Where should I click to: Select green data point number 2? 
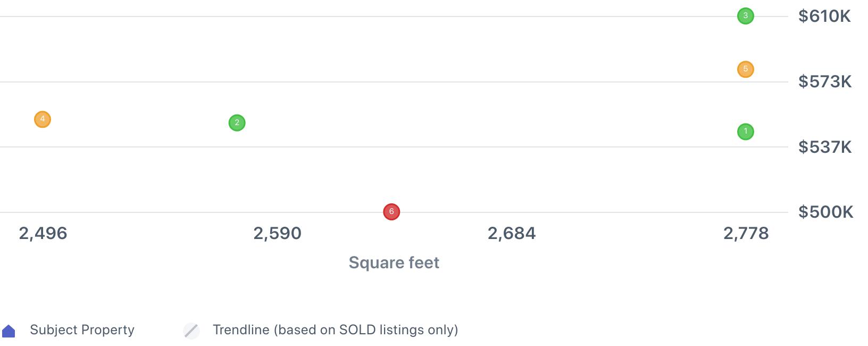point(237,123)
